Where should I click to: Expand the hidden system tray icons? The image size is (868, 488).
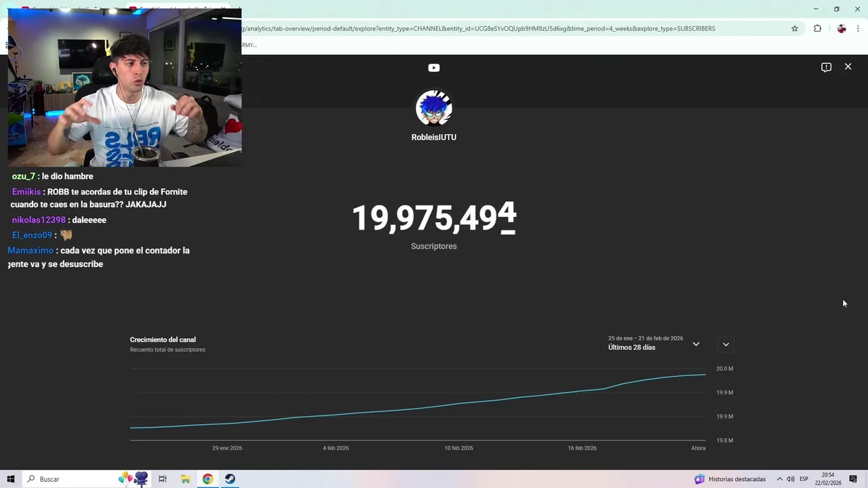(779, 479)
